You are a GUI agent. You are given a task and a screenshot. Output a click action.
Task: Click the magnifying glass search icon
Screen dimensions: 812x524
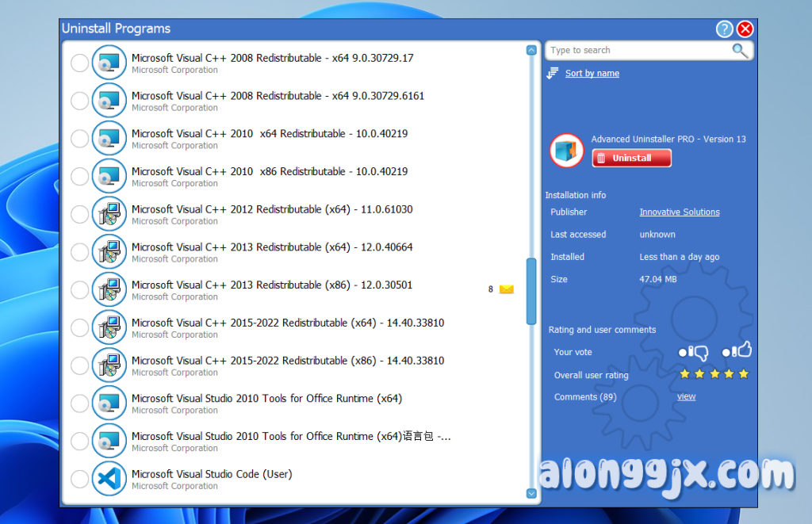pos(740,51)
